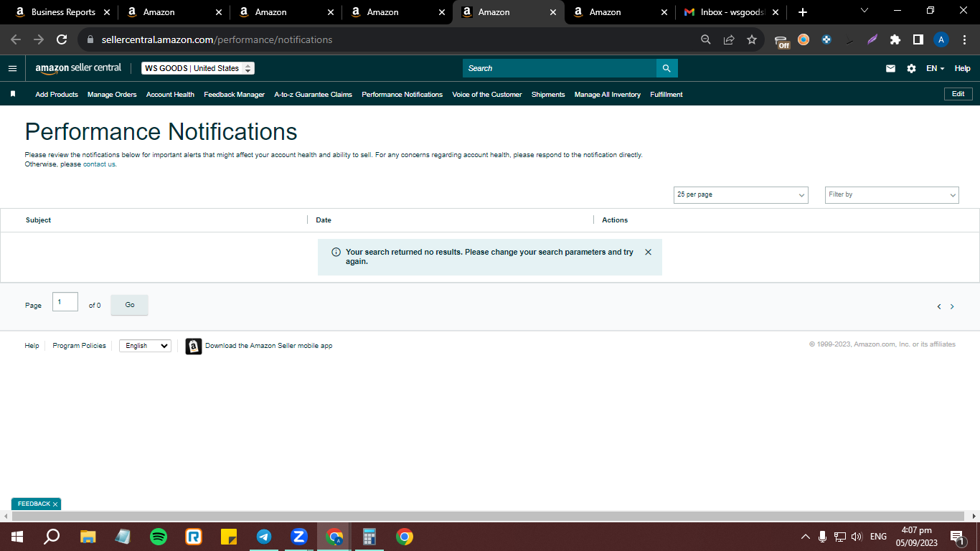Image resolution: width=980 pixels, height=551 pixels.
Task: Open the English language selector in the footer
Action: (x=145, y=346)
